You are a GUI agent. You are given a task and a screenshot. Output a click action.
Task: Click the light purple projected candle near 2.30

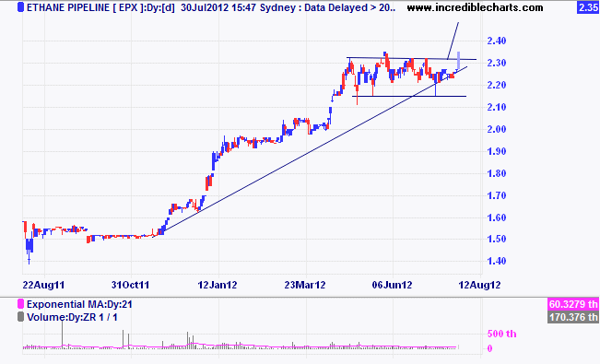[x=458, y=61]
